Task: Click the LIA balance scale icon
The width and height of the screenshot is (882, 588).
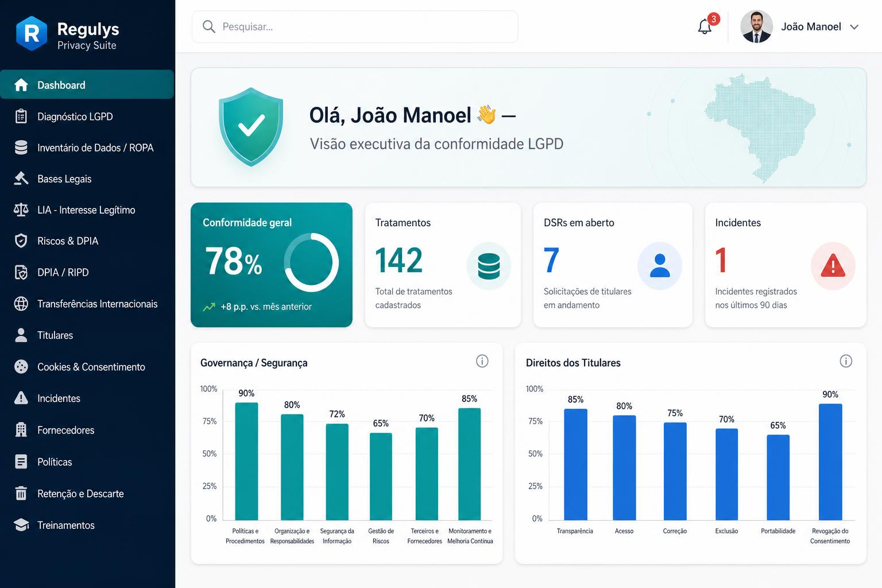Action: click(21, 210)
